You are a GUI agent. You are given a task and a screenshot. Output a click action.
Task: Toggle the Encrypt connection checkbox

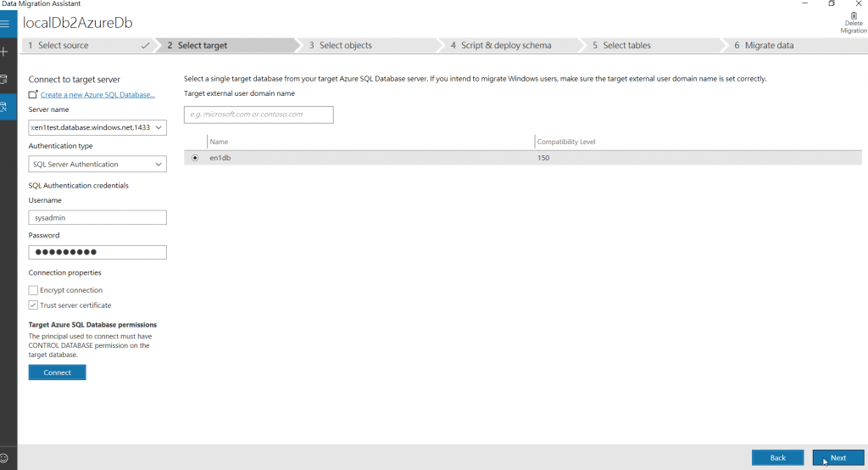pyautogui.click(x=33, y=290)
